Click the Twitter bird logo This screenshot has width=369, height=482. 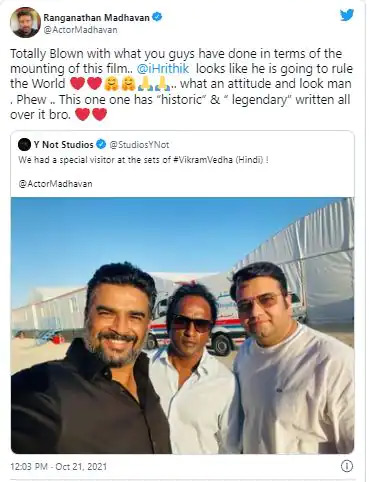[347, 15]
